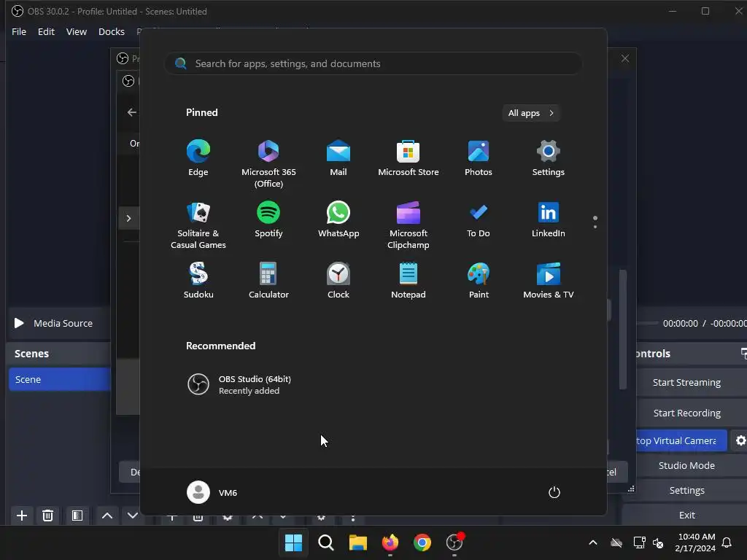Screen dimensions: 747x560
Task: Launch Movies & TV
Action: tap(549, 281)
